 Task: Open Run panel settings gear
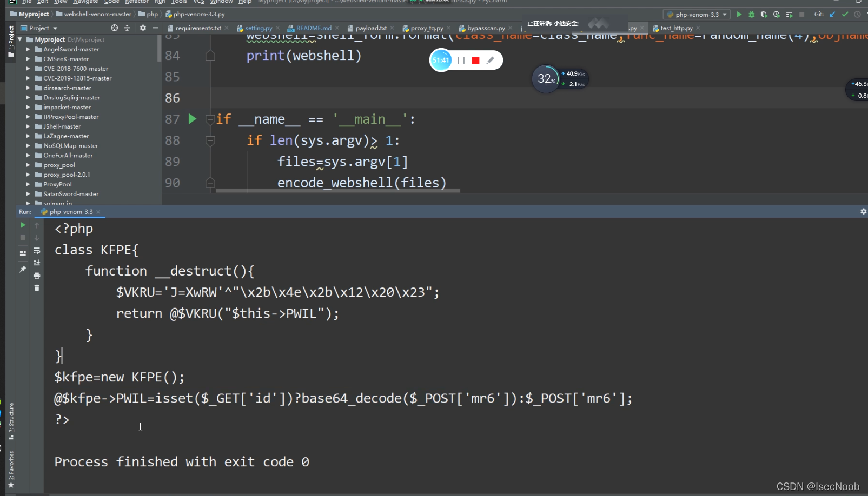tap(863, 211)
